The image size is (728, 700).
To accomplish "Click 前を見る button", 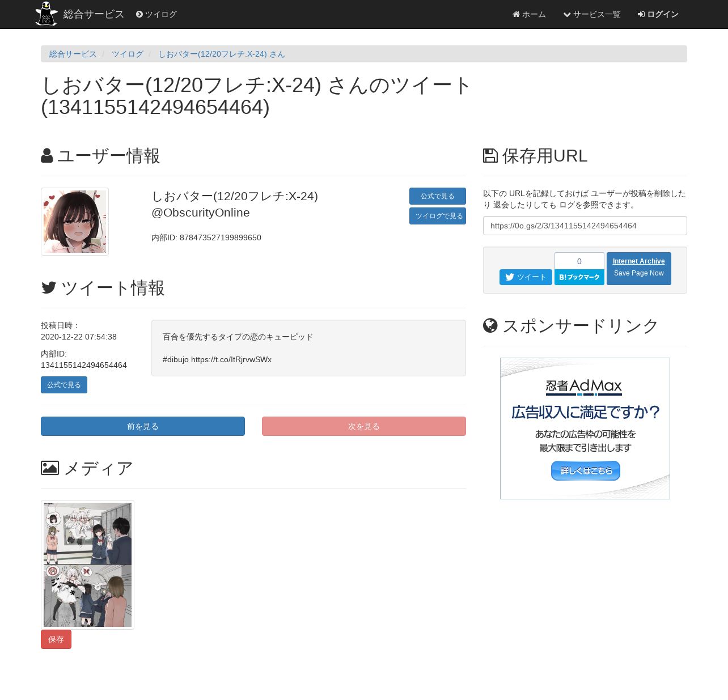I will [143, 426].
